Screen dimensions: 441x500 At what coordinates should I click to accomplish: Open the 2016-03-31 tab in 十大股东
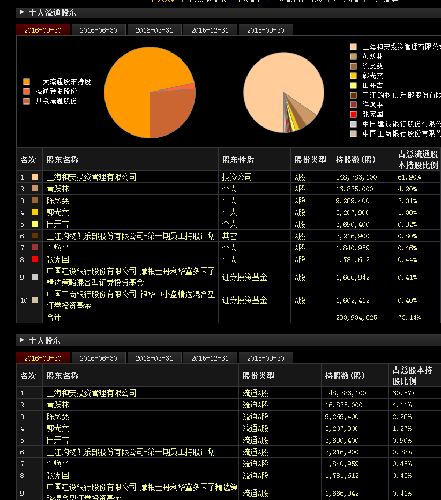[x=154, y=358]
